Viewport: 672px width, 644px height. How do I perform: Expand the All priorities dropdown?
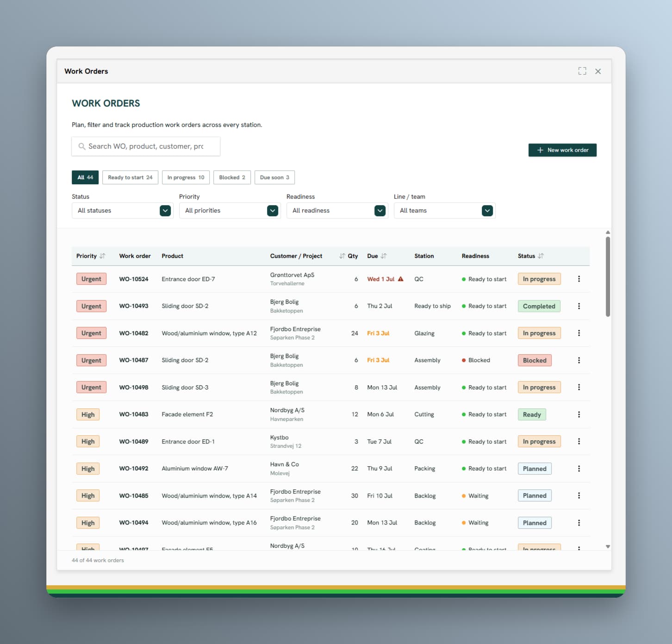pos(230,211)
